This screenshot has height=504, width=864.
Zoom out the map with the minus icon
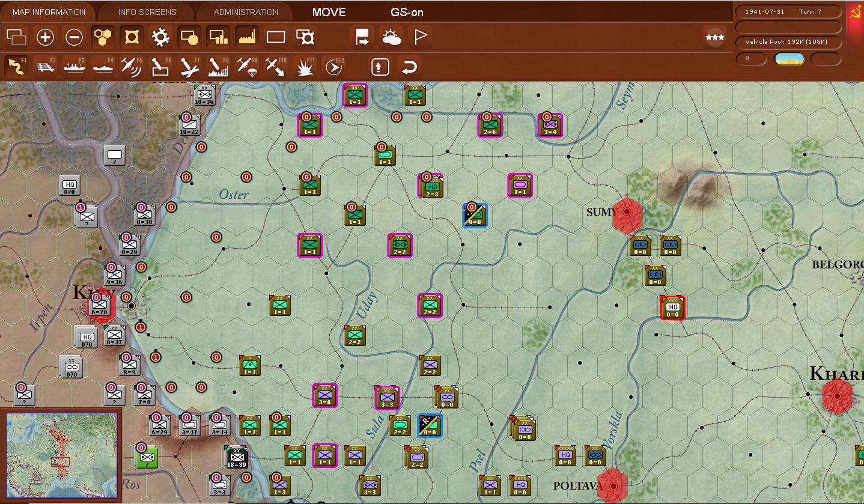[x=74, y=37]
